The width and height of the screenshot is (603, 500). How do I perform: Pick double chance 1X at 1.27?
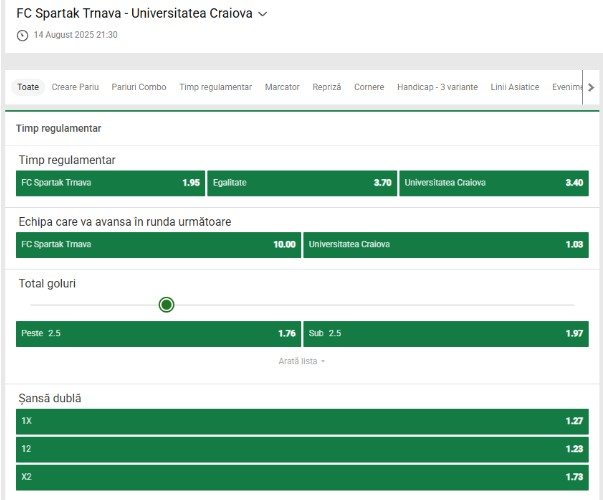click(x=302, y=422)
